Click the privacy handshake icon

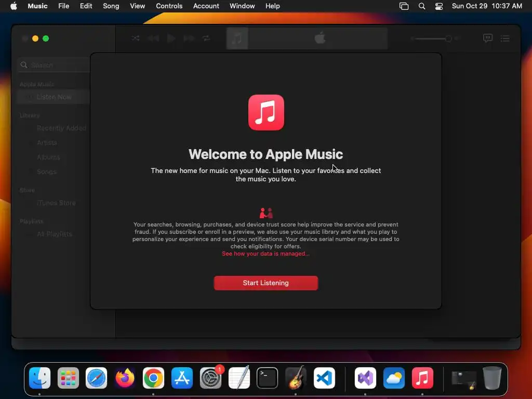click(x=266, y=213)
